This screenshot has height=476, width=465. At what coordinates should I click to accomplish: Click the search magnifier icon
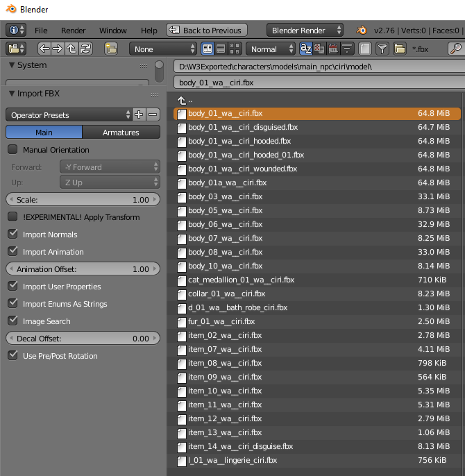coord(455,49)
